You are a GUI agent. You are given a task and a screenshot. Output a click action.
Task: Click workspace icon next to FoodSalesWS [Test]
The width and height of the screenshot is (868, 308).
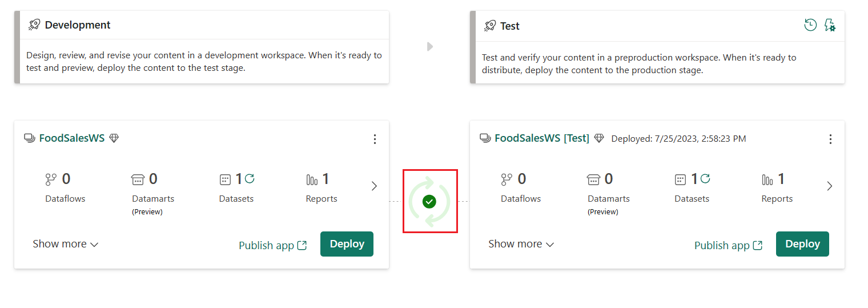485,138
